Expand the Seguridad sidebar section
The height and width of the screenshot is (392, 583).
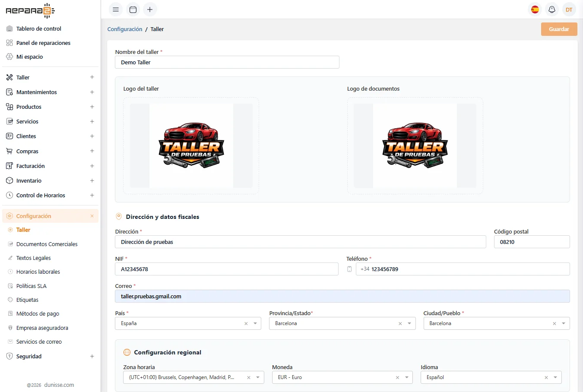pyautogui.click(x=92, y=356)
